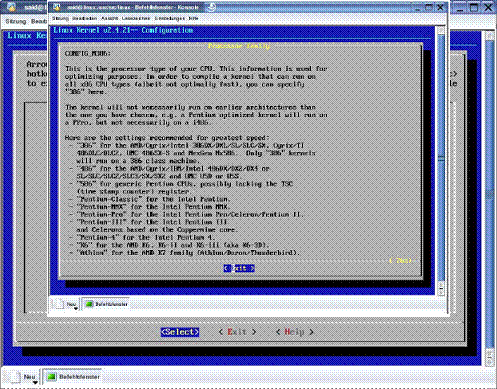497x389 pixels.
Task: Expand the Neu dropdown arrow in front Konsole
Action: pos(76,309)
